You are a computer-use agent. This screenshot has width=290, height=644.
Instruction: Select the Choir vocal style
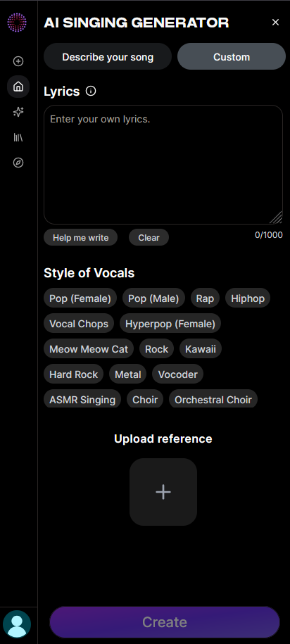coord(145,399)
